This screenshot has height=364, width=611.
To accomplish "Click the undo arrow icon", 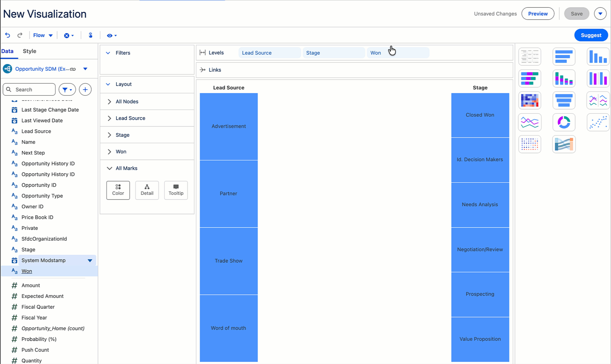I will coord(7,35).
